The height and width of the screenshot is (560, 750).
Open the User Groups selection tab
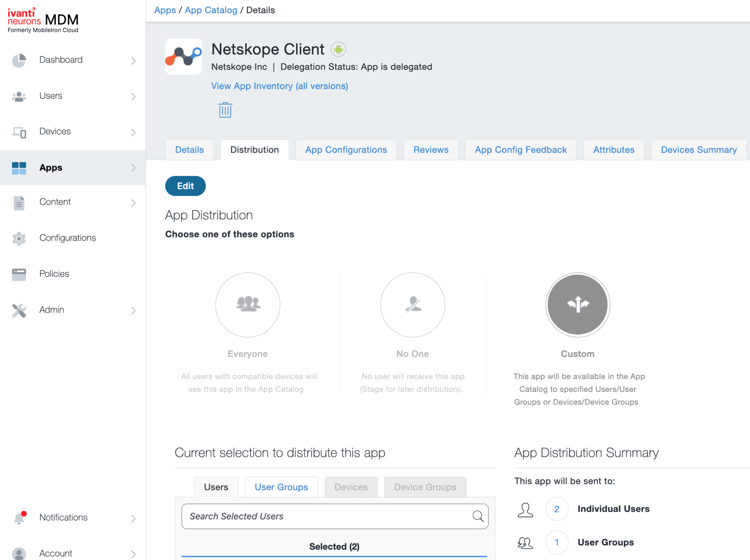point(281,487)
